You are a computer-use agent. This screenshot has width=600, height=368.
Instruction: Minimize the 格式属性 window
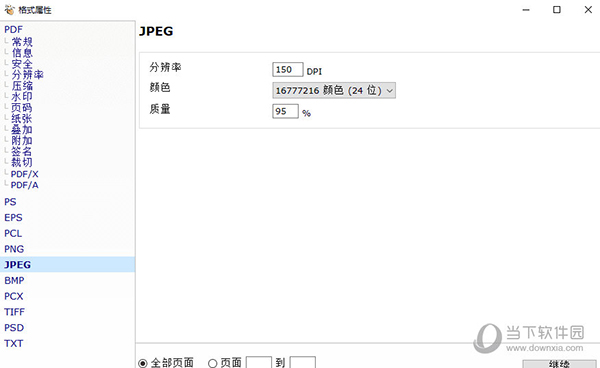(526, 10)
